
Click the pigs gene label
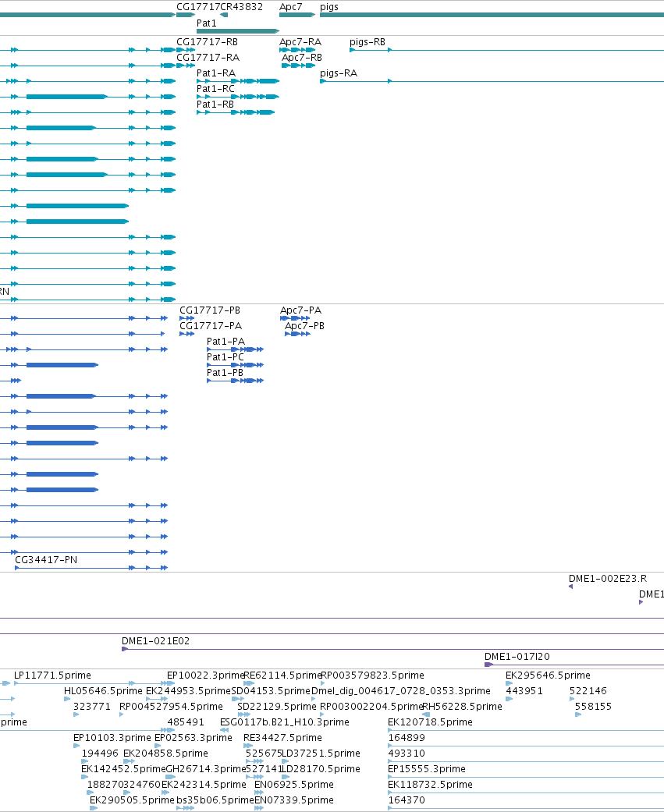click(x=329, y=7)
